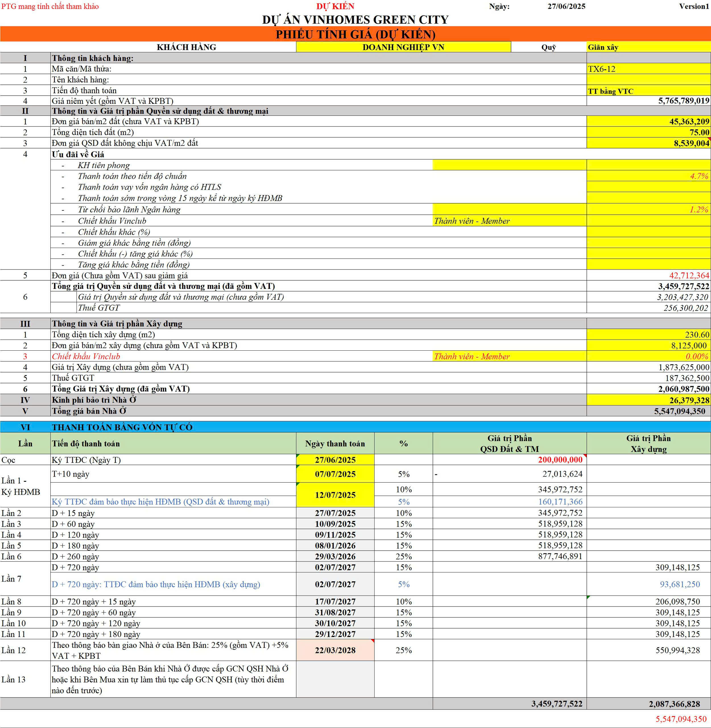Select construction area 230.60
711x728 pixels.
(649, 334)
